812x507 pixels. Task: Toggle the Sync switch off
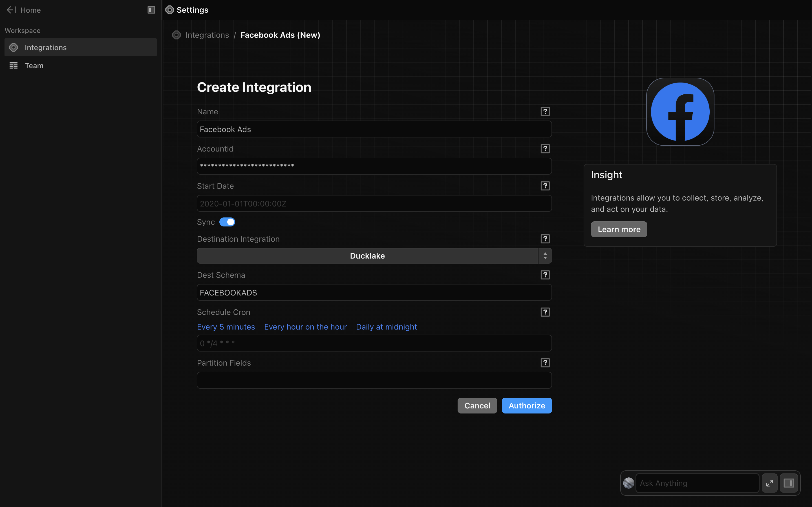point(227,222)
